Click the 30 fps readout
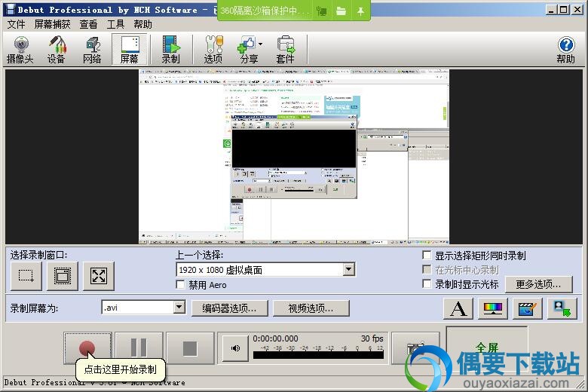Image resolution: width=588 pixels, height=392 pixels. coord(372,338)
